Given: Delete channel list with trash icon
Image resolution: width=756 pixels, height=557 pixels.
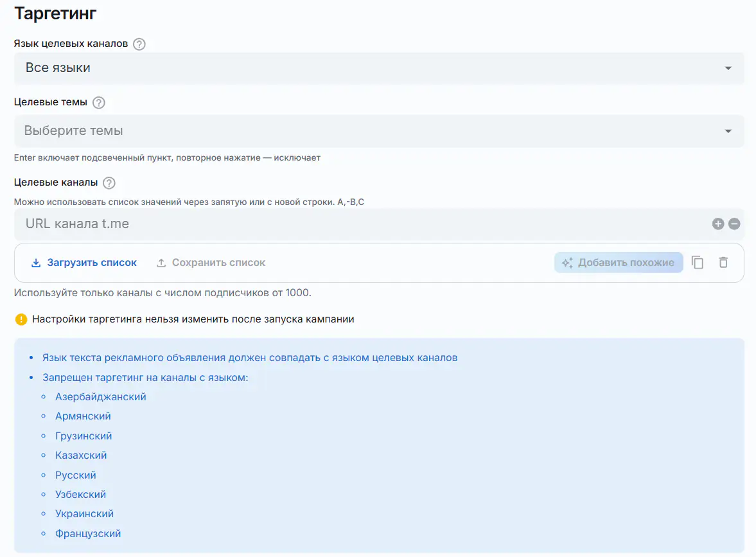Looking at the screenshot, I should pyautogui.click(x=723, y=262).
